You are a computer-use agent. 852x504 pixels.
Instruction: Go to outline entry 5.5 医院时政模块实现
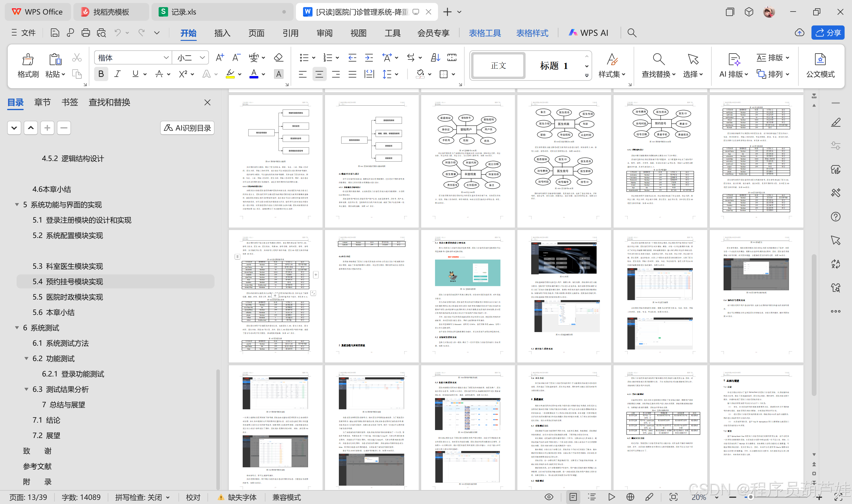tap(67, 297)
